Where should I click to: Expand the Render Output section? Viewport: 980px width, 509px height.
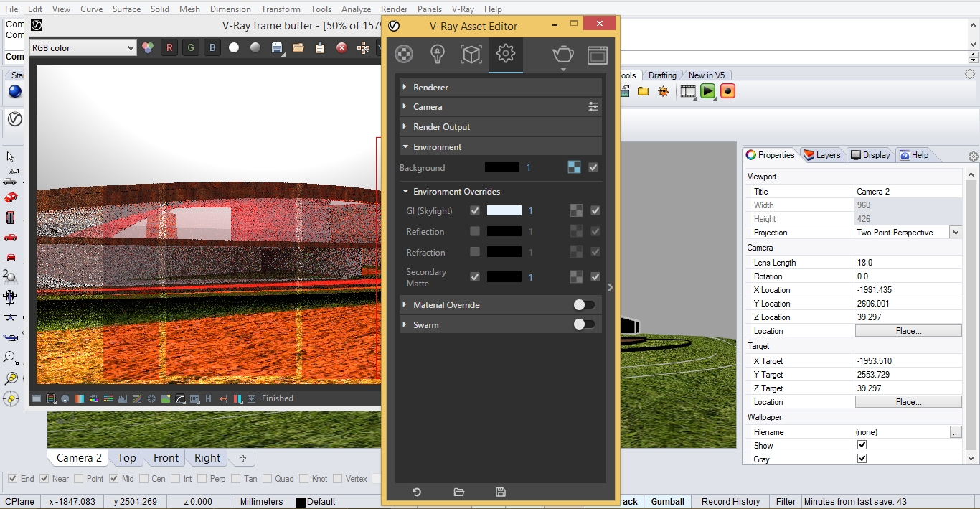pyautogui.click(x=501, y=127)
